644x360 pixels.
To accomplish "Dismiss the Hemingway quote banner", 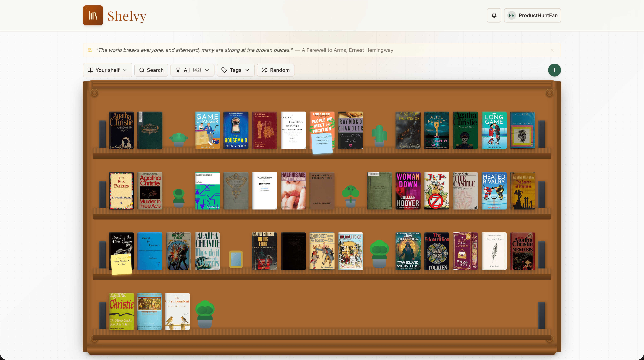I will click(x=552, y=50).
